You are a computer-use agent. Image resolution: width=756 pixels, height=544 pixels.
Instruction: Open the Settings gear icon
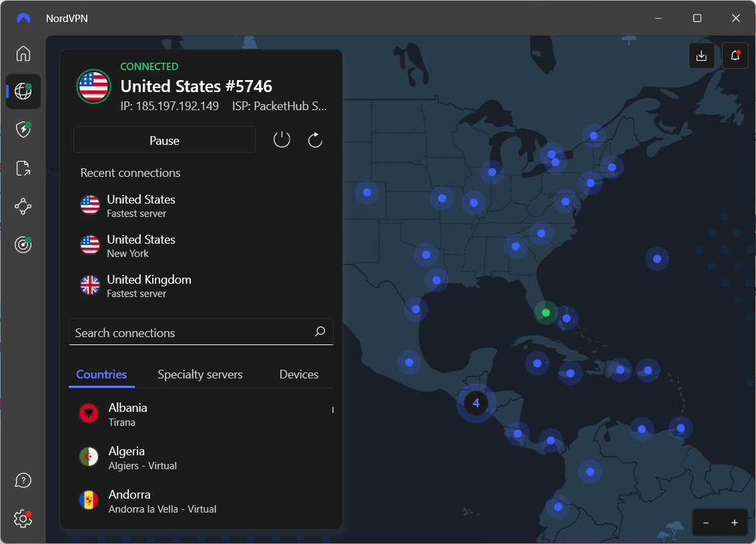pos(23,519)
